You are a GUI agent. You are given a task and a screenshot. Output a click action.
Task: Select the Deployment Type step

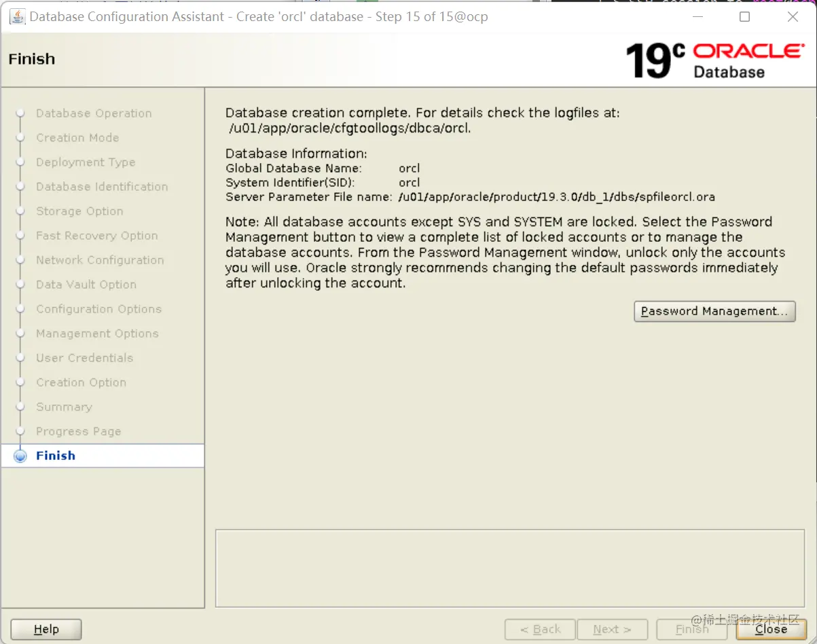(x=86, y=162)
